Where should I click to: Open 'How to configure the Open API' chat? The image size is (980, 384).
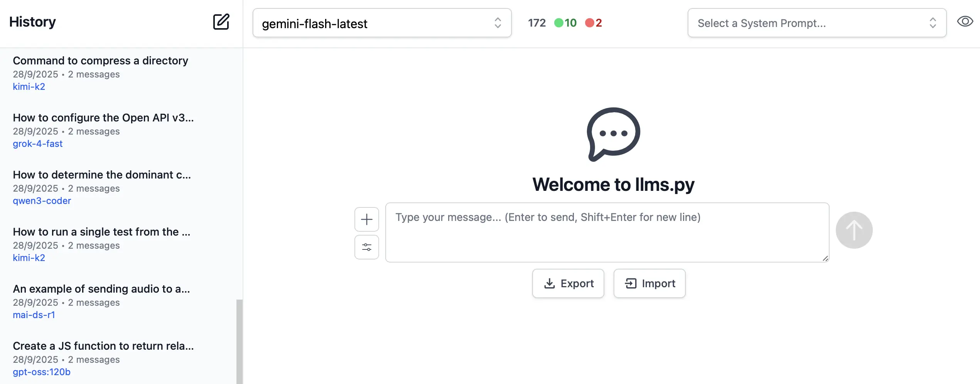[x=103, y=118]
